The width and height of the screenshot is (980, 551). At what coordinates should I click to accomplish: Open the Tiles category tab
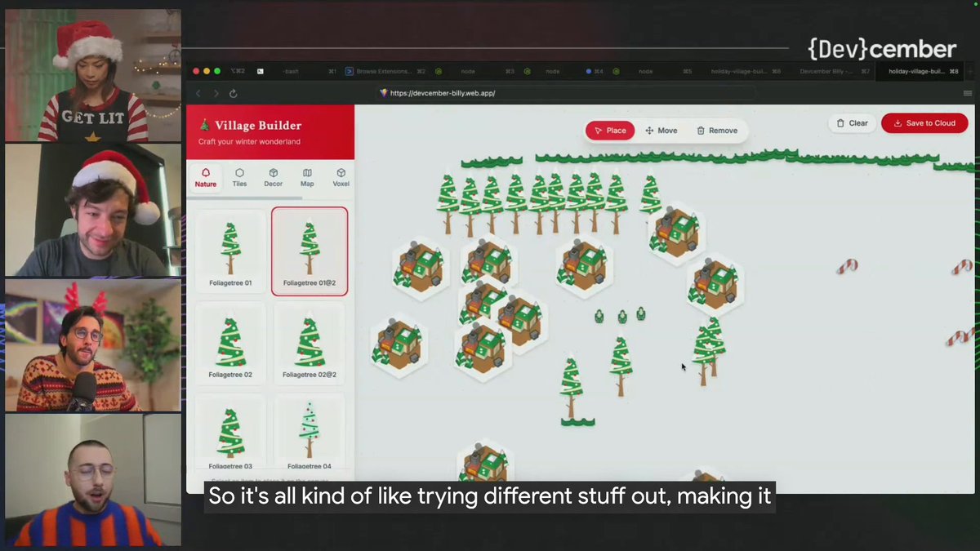[239, 177]
